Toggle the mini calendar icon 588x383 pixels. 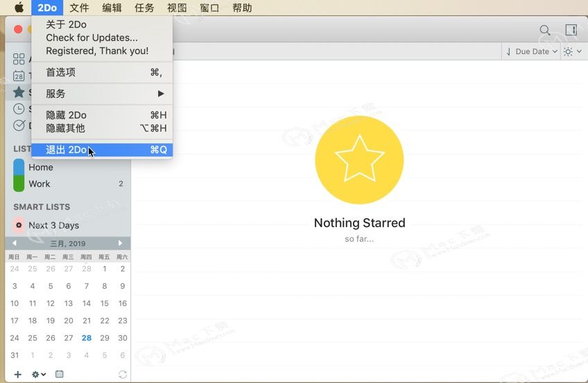click(x=59, y=374)
